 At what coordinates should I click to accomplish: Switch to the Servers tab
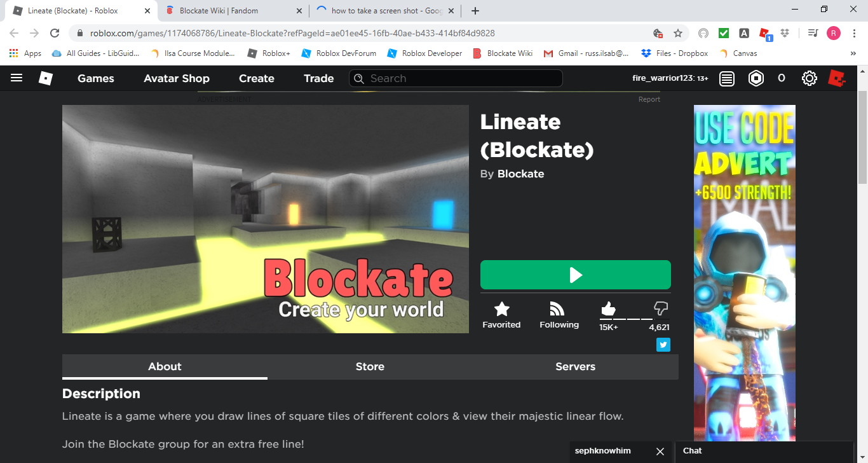tap(576, 367)
